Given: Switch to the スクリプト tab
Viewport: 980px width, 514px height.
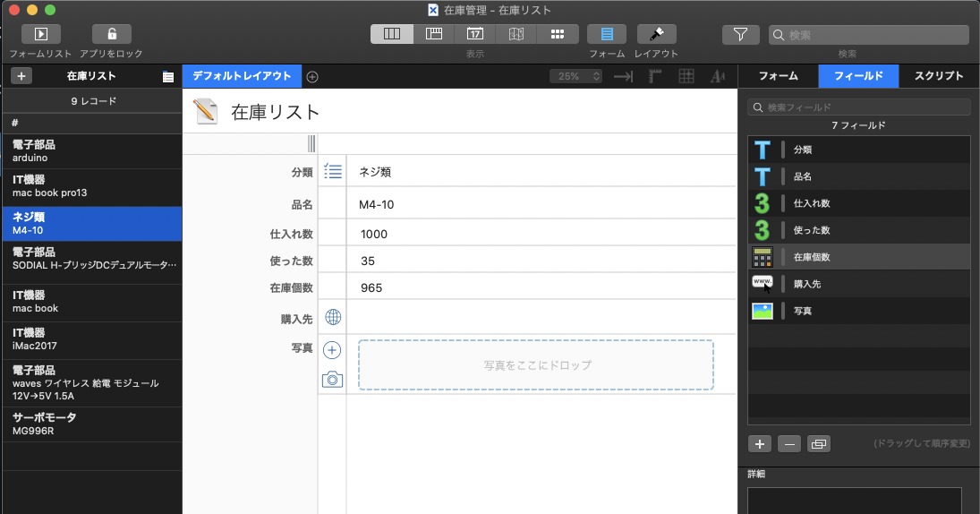Looking at the screenshot, I should 938,76.
